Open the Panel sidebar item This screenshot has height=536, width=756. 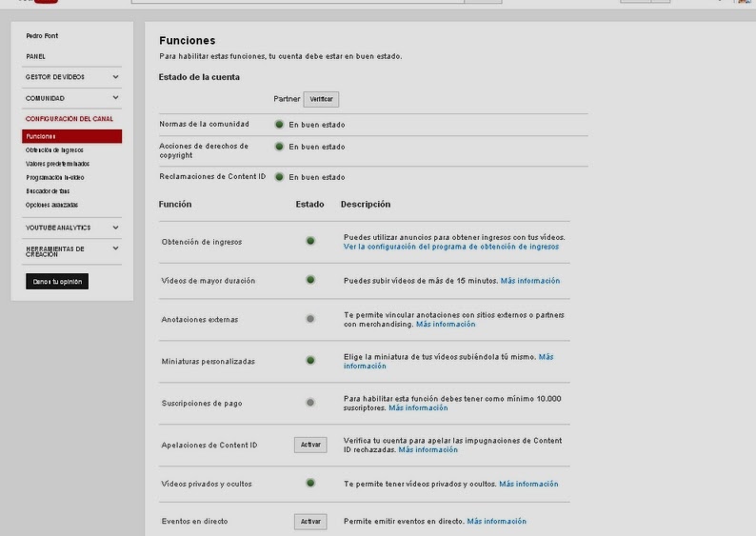pyautogui.click(x=35, y=56)
